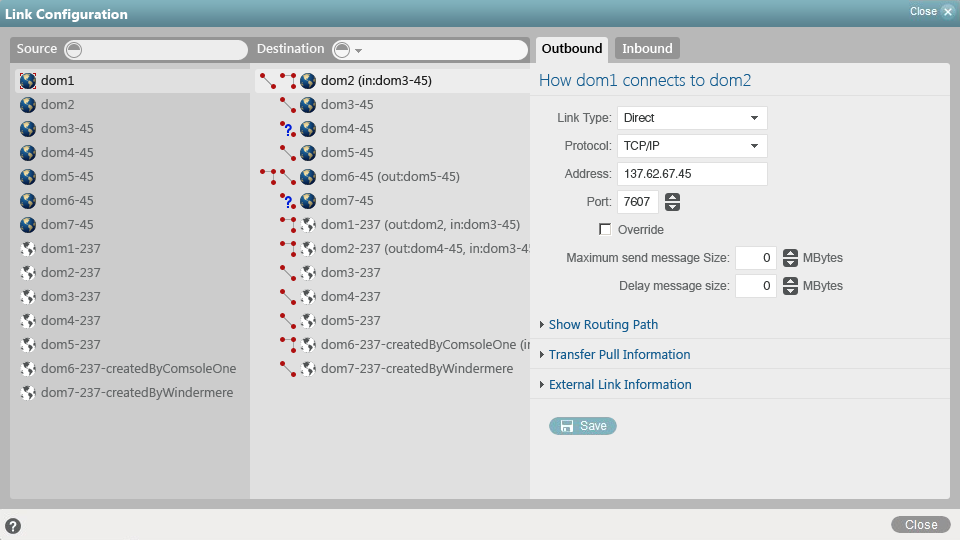This screenshot has width=960, height=540.
Task: Click the unknown link status icon beside dom4-45
Action: 287,129
